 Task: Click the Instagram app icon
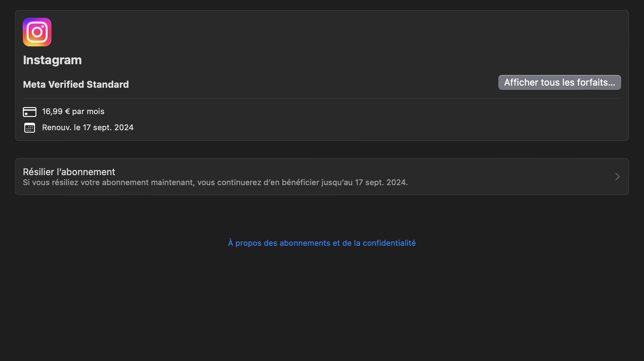coord(37,32)
